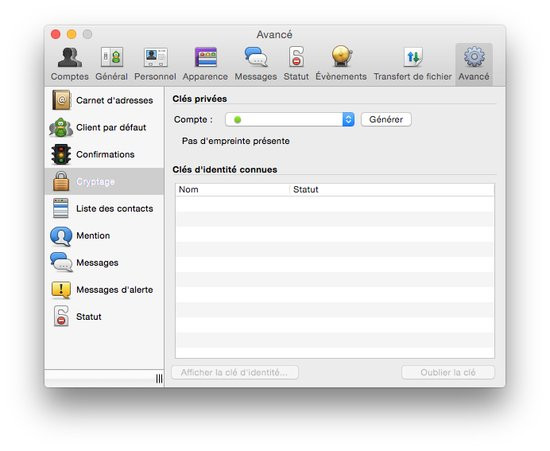Open the Général preferences pane
Viewport: 550px width, 451px height.
pos(112,64)
